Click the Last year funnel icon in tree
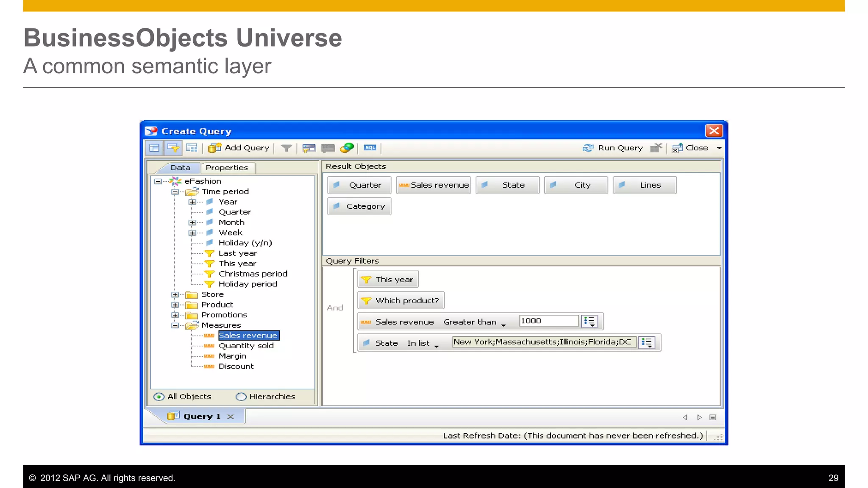The height and width of the screenshot is (488, 868). click(209, 253)
